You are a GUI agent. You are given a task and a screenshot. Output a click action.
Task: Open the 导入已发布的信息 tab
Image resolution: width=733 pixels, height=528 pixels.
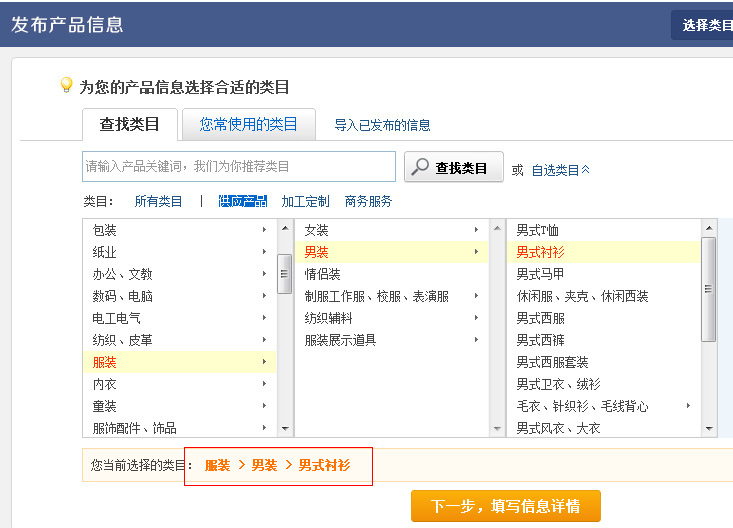coord(382,125)
